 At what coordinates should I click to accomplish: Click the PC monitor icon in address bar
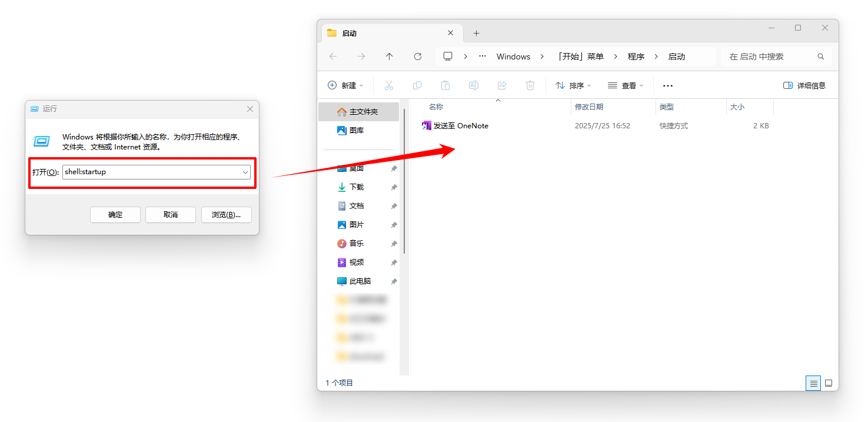[x=448, y=57]
